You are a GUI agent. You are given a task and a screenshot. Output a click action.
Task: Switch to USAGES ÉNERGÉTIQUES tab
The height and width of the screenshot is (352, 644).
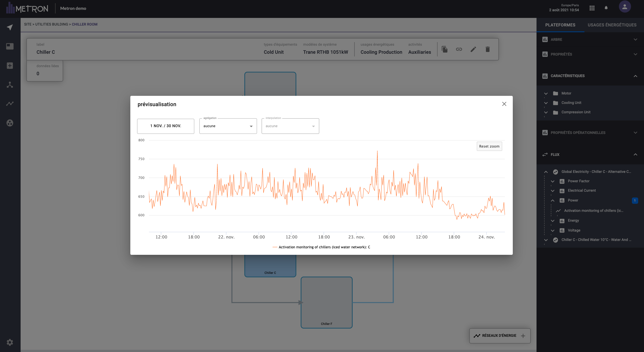(612, 25)
